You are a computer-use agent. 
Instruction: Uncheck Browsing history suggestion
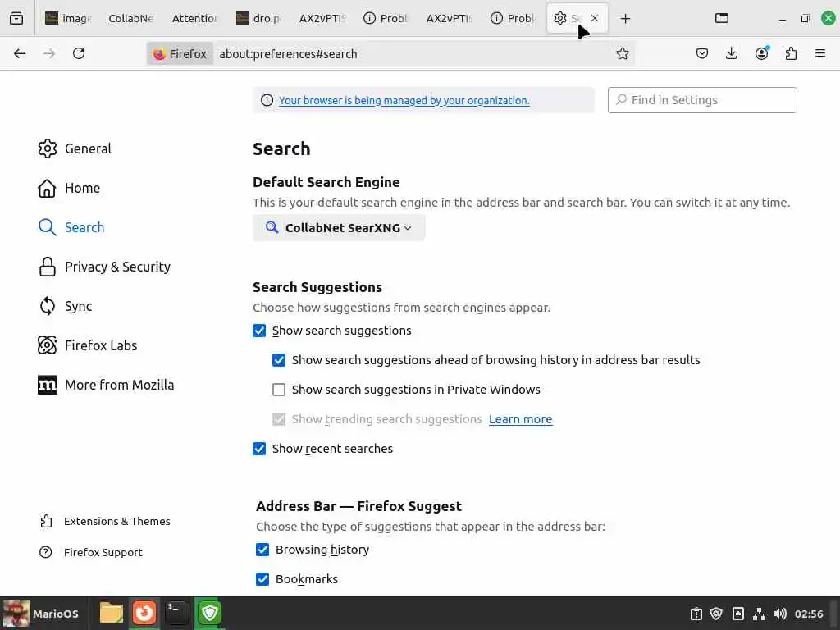click(262, 550)
